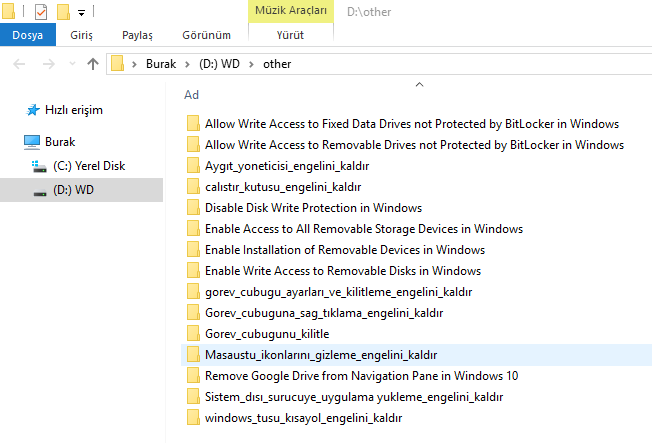Image resolution: width=652 pixels, height=443 pixels.
Task: Open the Dosya menu tab
Action: point(27,35)
